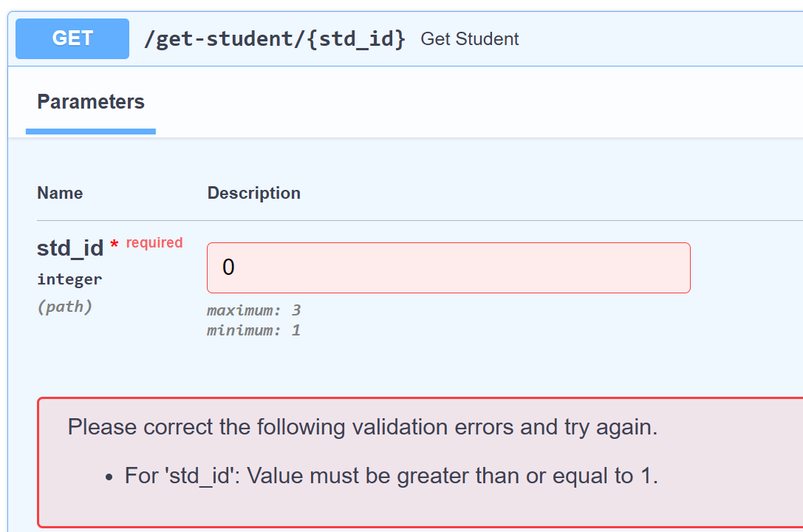The image size is (803, 532).
Task: Click the Name column header
Action: pos(60,194)
